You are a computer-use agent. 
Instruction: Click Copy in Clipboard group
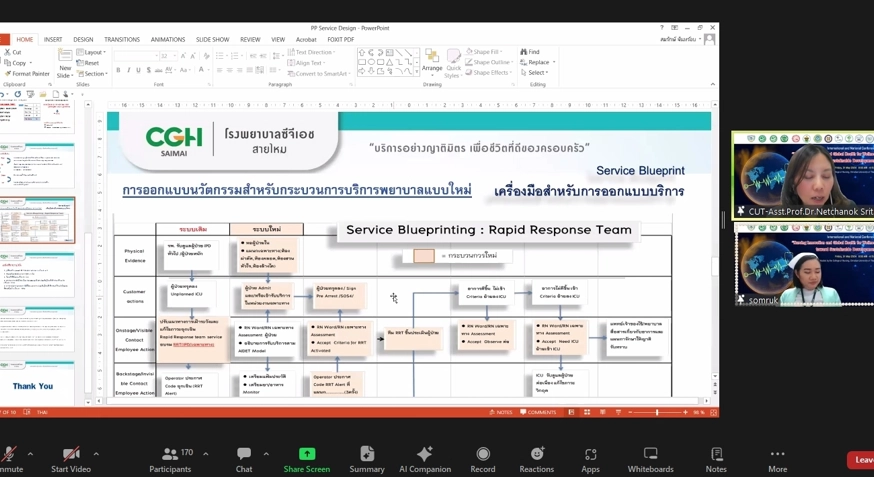click(x=16, y=62)
